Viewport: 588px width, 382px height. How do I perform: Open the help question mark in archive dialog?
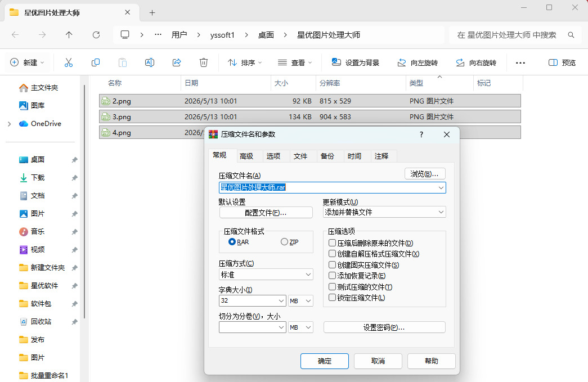421,134
